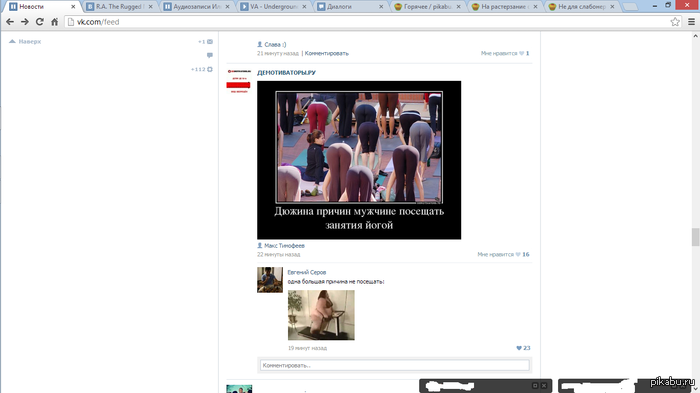Close the Диалоги tab

(381, 7)
